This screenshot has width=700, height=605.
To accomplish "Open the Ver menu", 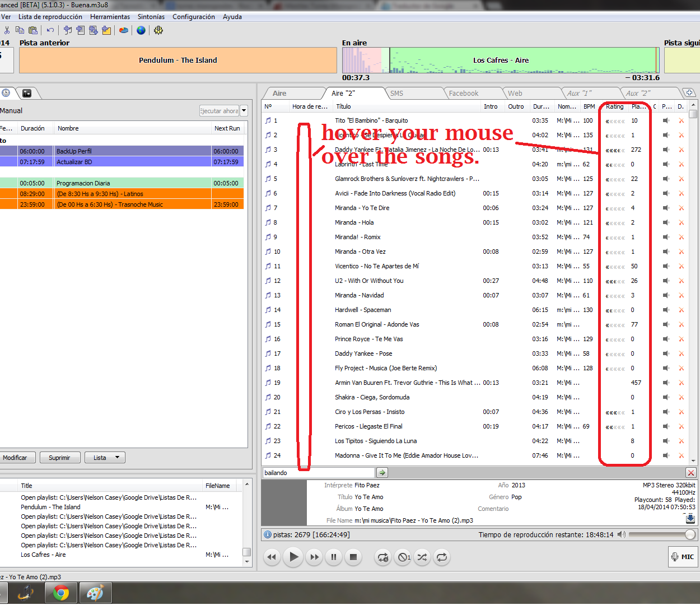I will tap(6, 17).
